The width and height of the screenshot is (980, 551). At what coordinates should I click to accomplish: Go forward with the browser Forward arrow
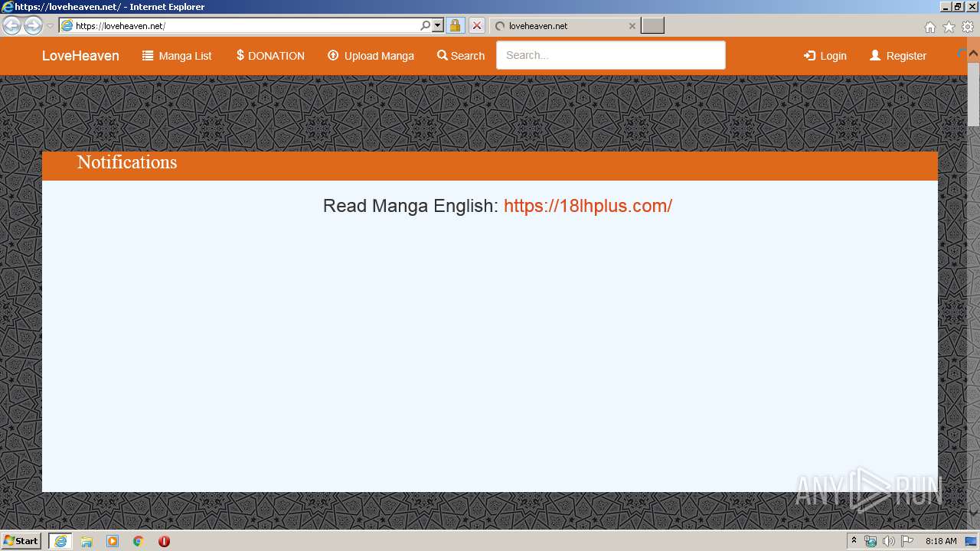[33, 25]
